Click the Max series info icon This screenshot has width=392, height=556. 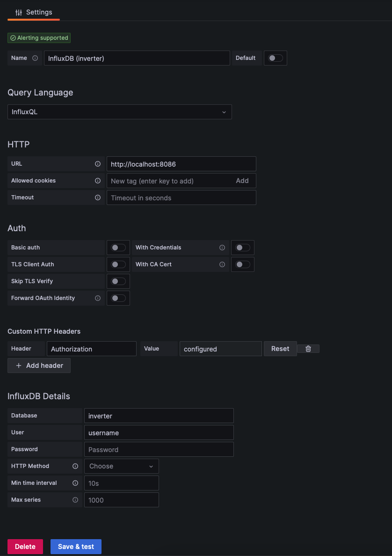[x=75, y=500]
